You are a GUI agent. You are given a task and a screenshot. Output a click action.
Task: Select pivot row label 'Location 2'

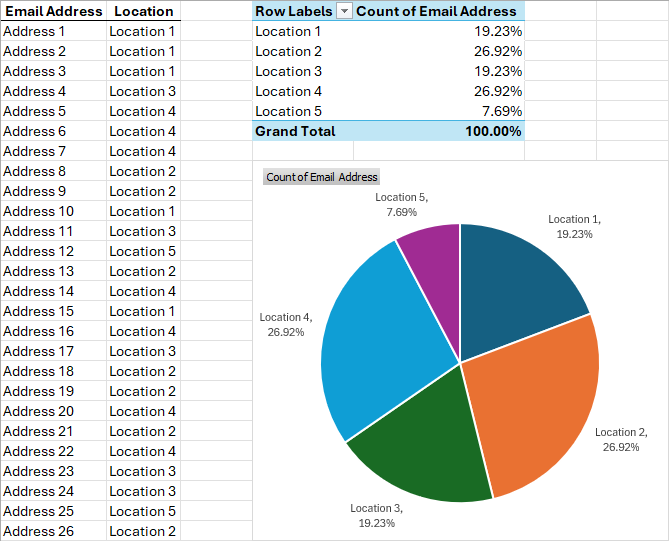pos(303,51)
